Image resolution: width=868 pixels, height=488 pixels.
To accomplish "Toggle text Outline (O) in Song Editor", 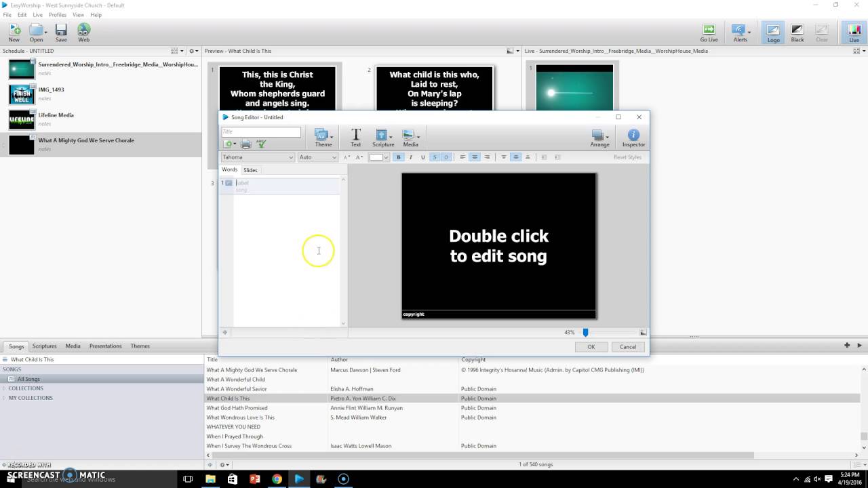I will tap(446, 157).
